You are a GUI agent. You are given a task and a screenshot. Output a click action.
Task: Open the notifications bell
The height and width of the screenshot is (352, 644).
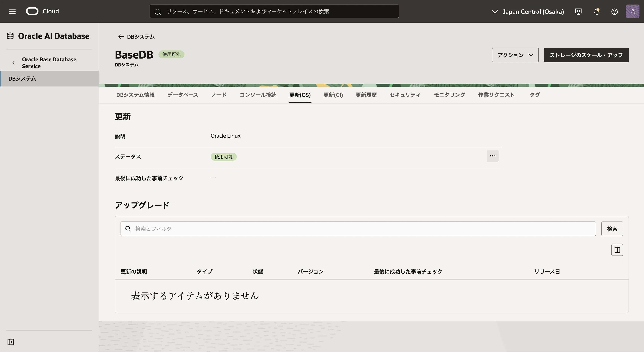(x=597, y=12)
